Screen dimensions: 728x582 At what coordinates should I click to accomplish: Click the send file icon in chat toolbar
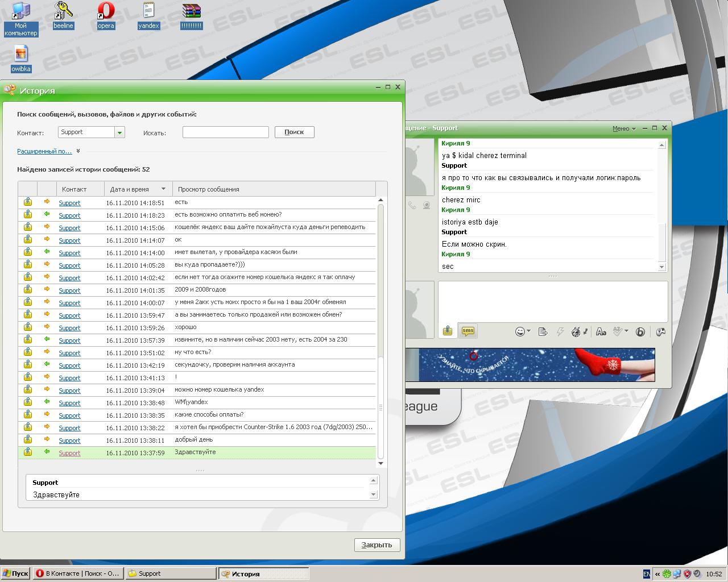[543, 332]
